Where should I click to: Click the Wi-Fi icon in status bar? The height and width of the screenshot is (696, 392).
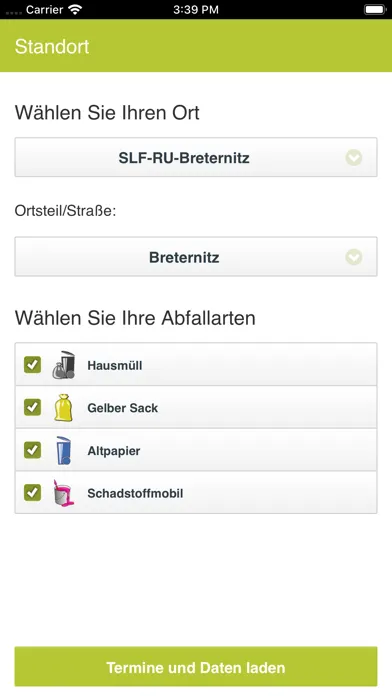pos(75,9)
